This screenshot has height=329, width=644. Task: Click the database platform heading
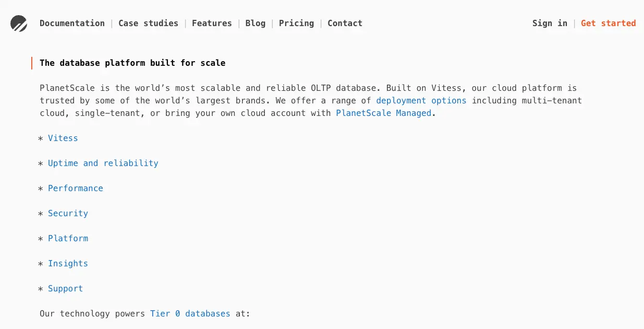tap(132, 63)
